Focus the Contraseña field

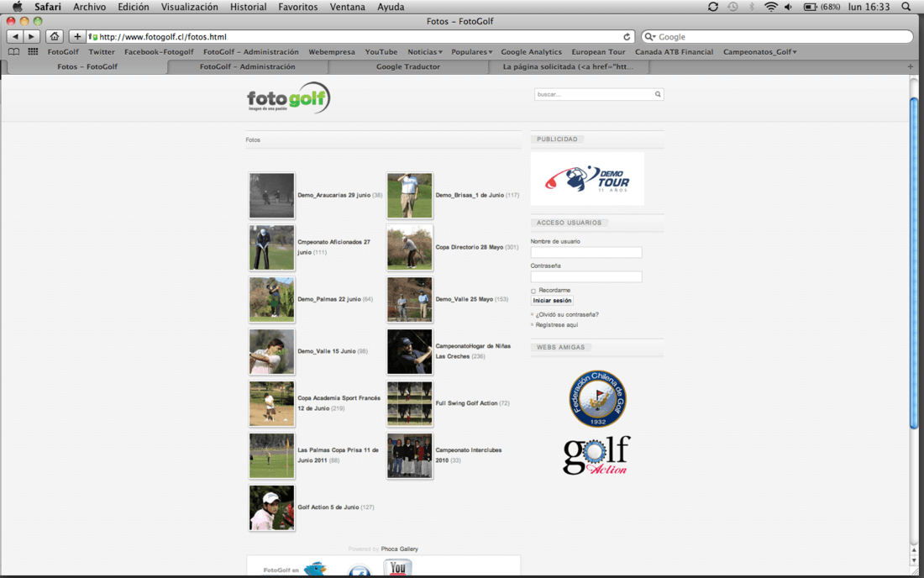[586, 276]
